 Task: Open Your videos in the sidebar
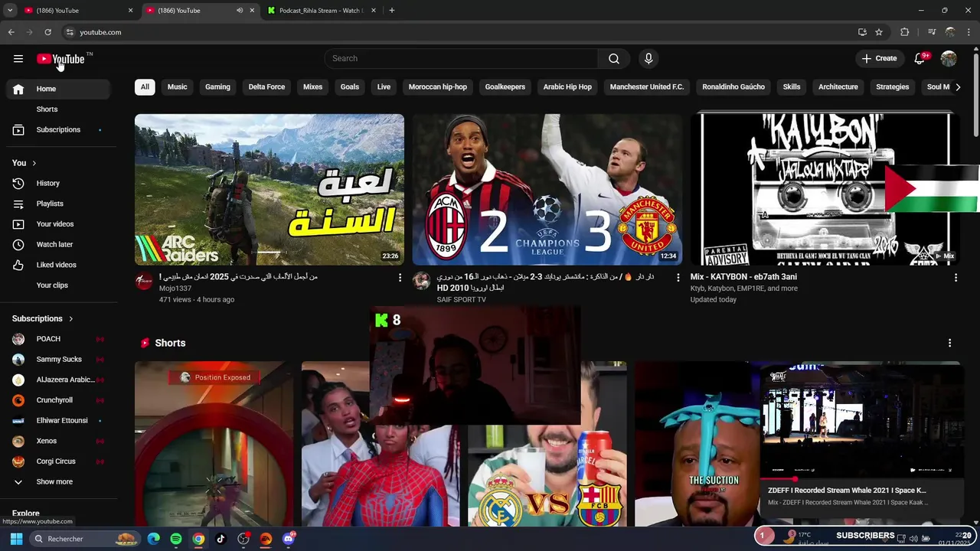tap(57, 224)
